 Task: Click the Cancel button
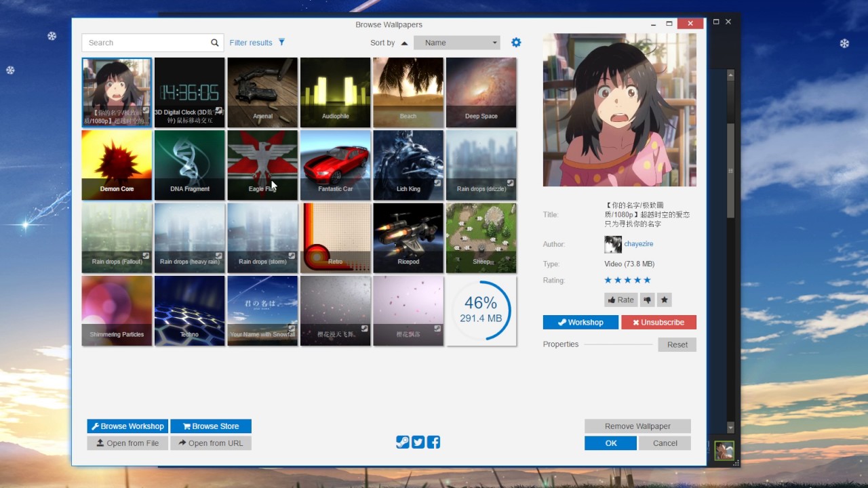click(665, 443)
